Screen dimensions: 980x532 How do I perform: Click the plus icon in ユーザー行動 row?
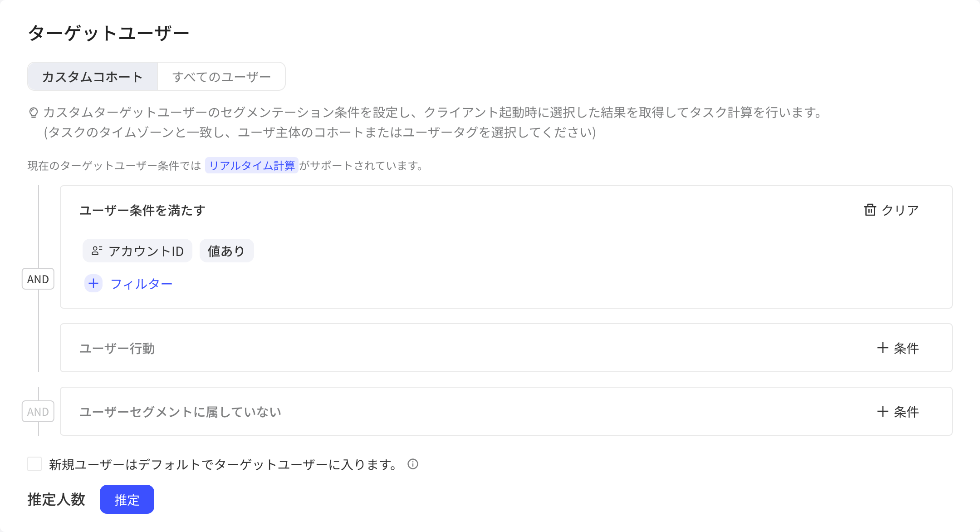tap(882, 348)
